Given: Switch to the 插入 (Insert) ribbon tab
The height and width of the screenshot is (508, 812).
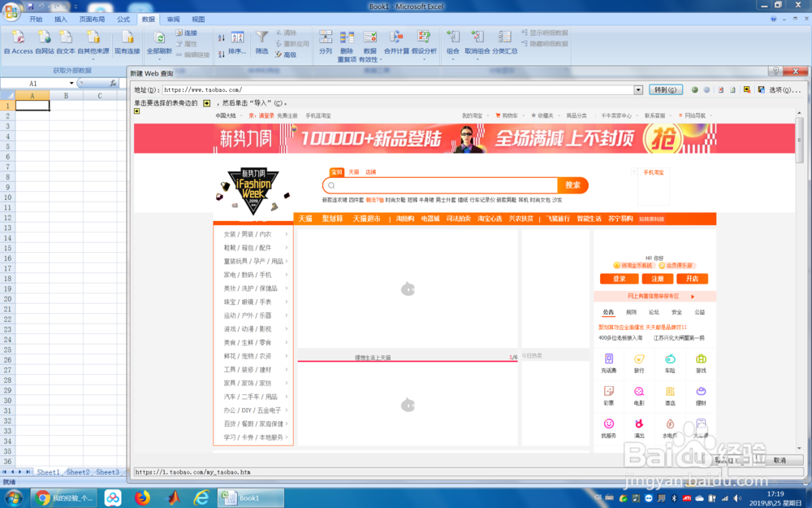Looking at the screenshot, I should [61, 20].
